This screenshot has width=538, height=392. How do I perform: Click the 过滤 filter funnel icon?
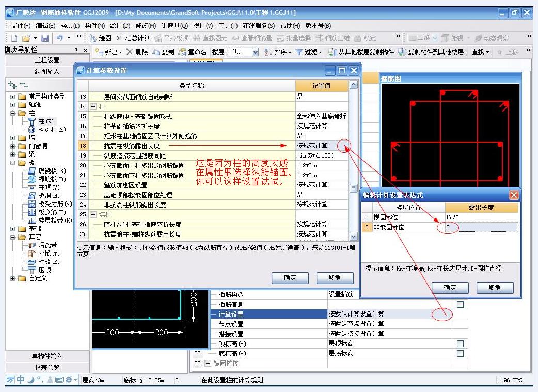tap(299, 52)
